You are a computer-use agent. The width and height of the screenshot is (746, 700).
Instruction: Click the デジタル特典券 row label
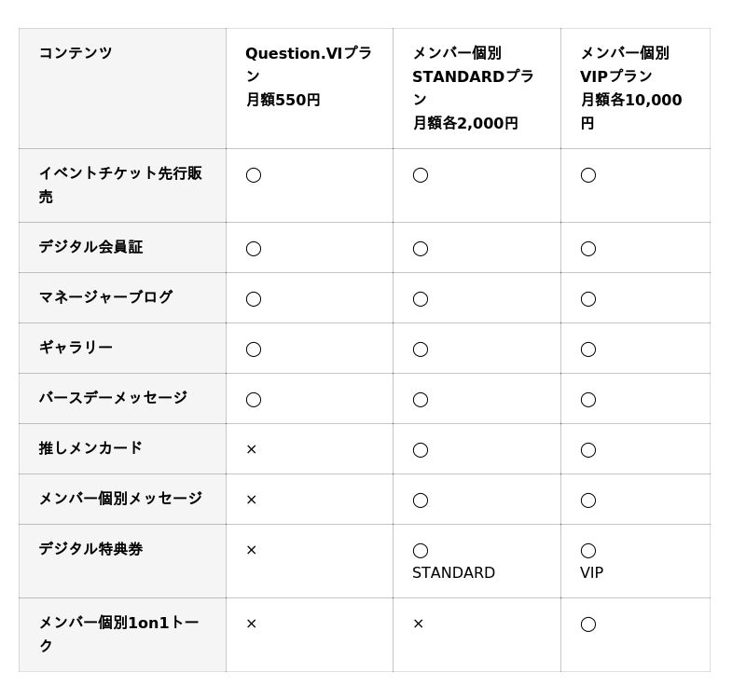pyautogui.click(x=90, y=549)
